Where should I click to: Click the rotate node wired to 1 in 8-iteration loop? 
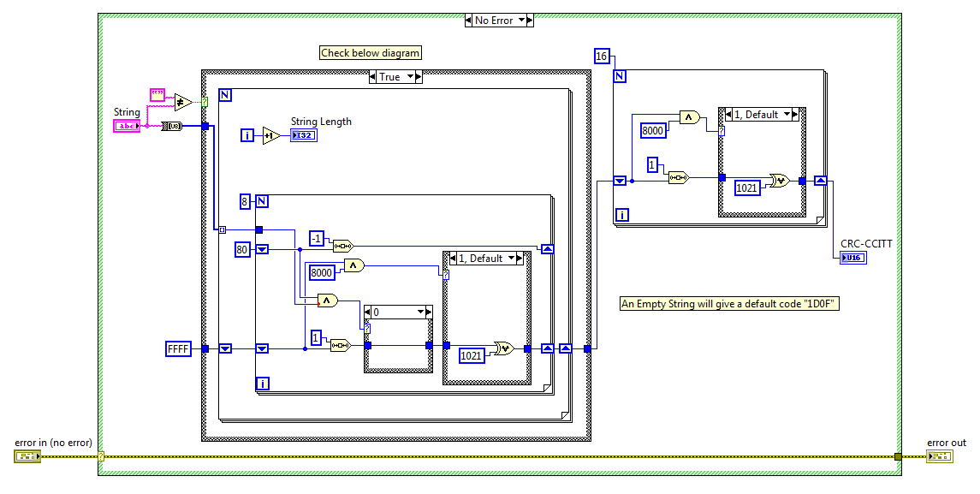click(341, 345)
